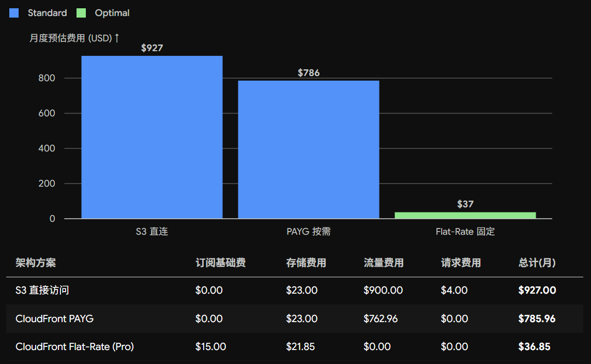This screenshot has width=591, height=364.
Task: Click the 存储费用 column header
Action: click(x=306, y=263)
